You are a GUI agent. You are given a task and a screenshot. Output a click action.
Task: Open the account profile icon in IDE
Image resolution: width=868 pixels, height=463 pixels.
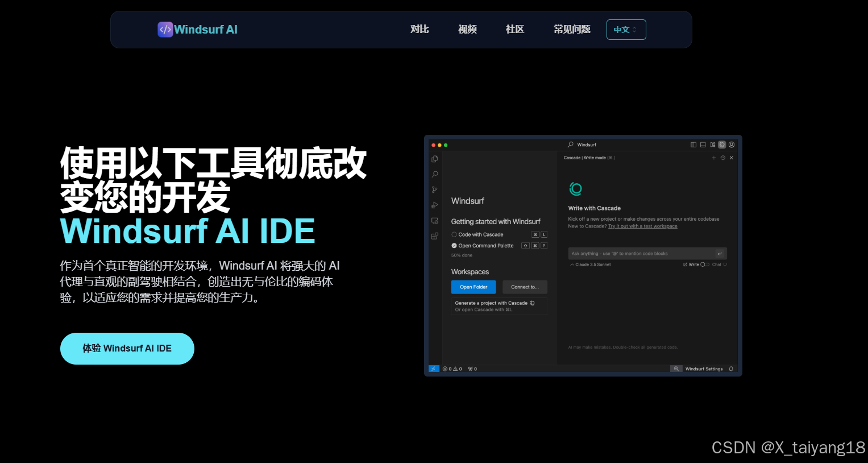[732, 145]
